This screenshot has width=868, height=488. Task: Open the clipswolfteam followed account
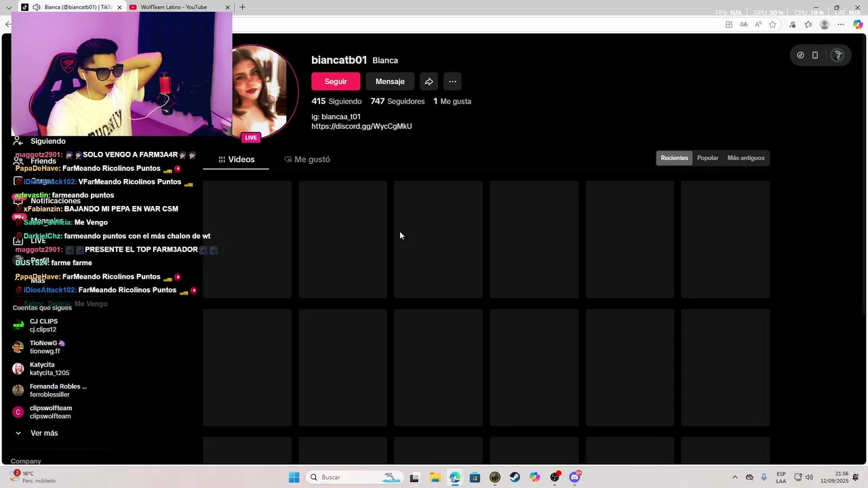pyautogui.click(x=42, y=412)
